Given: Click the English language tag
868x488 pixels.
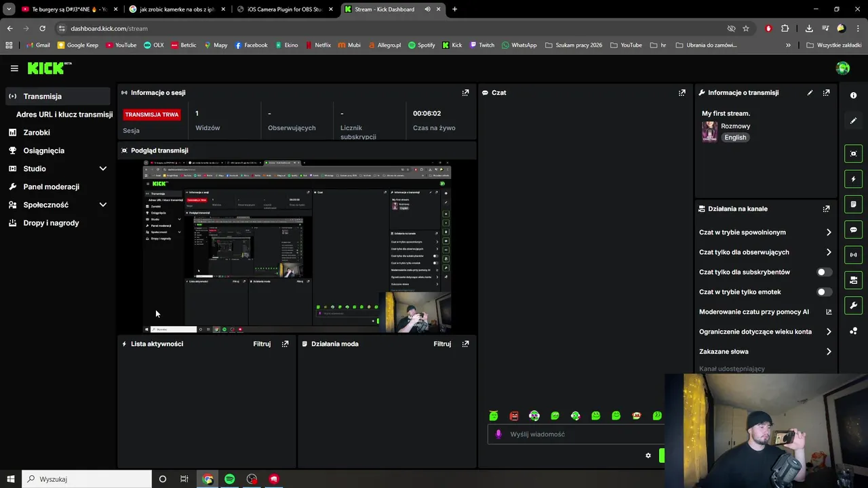Looking at the screenshot, I should 735,138.
